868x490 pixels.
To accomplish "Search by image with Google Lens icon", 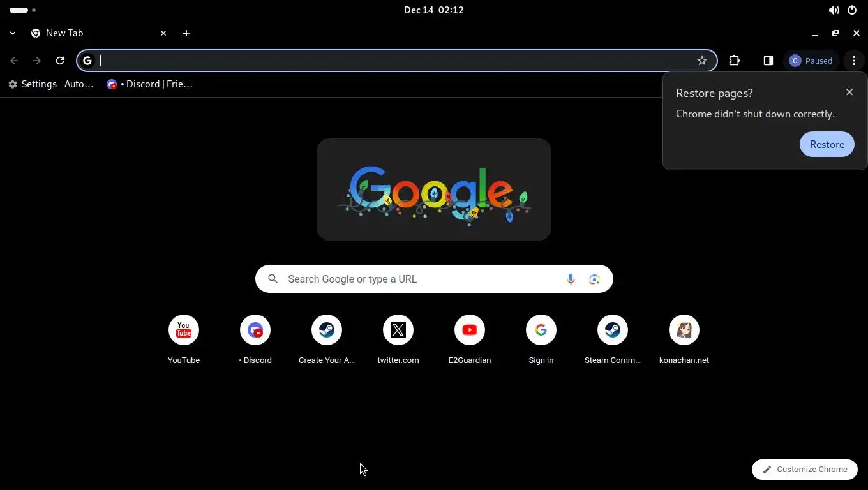I will [594, 279].
